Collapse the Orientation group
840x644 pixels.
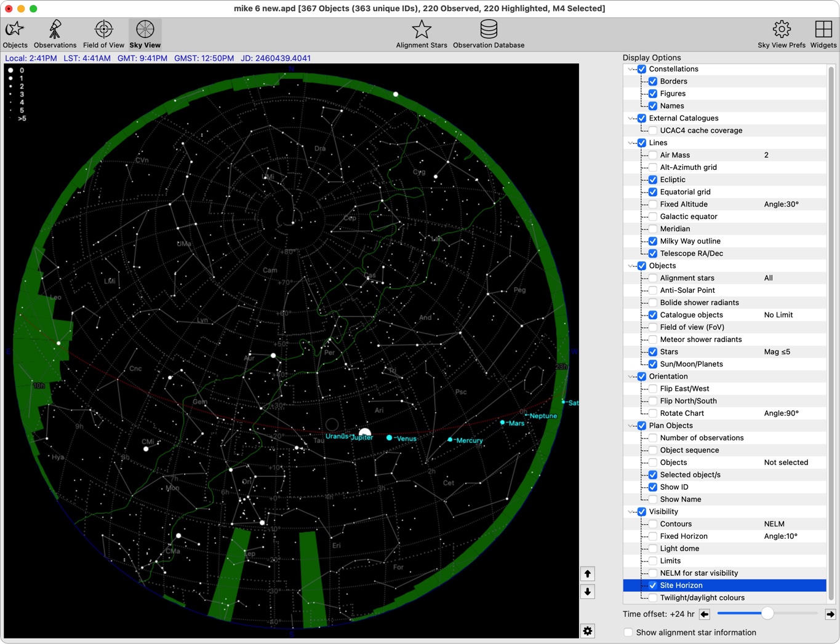point(631,376)
